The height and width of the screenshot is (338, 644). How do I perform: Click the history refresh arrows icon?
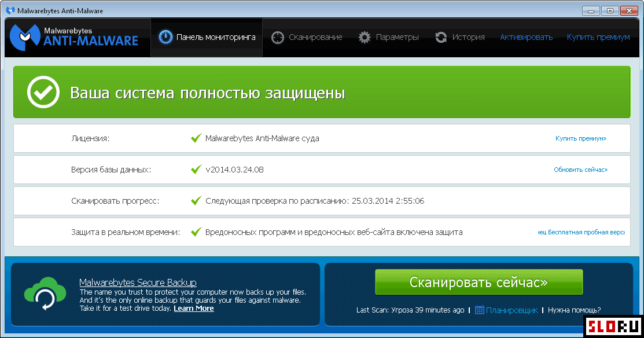(x=441, y=38)
